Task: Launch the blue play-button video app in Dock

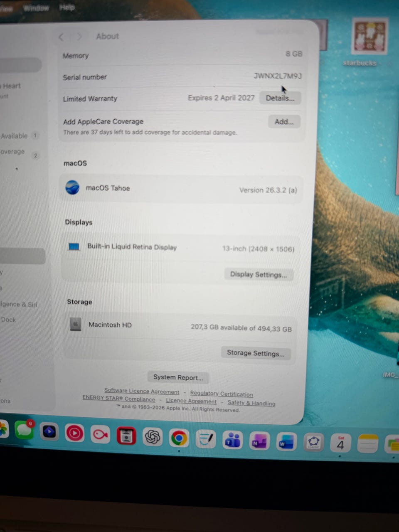Action: pos(49,432)
